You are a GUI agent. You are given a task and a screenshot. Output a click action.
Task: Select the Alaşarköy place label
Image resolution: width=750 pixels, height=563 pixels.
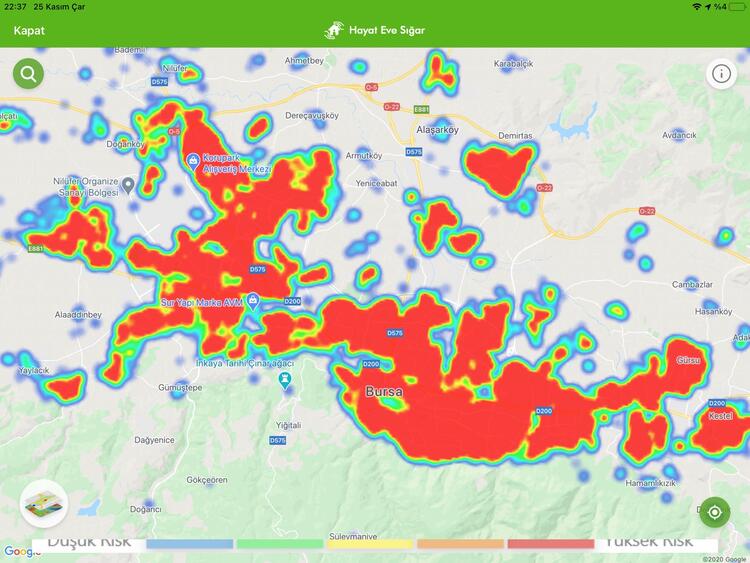click(x=435, y=129)
